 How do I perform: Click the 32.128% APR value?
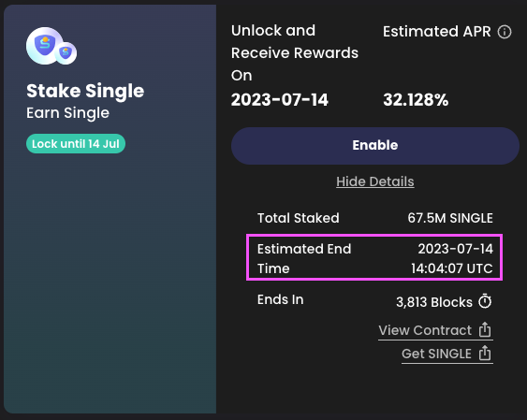coord(416,100)
